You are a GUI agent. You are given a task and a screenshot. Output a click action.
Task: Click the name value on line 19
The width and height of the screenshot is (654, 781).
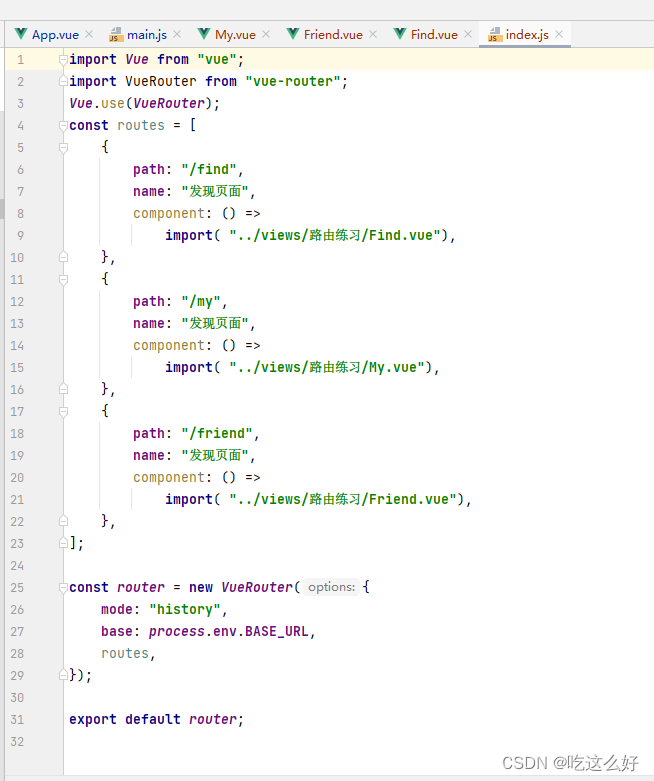coord(215,455)
